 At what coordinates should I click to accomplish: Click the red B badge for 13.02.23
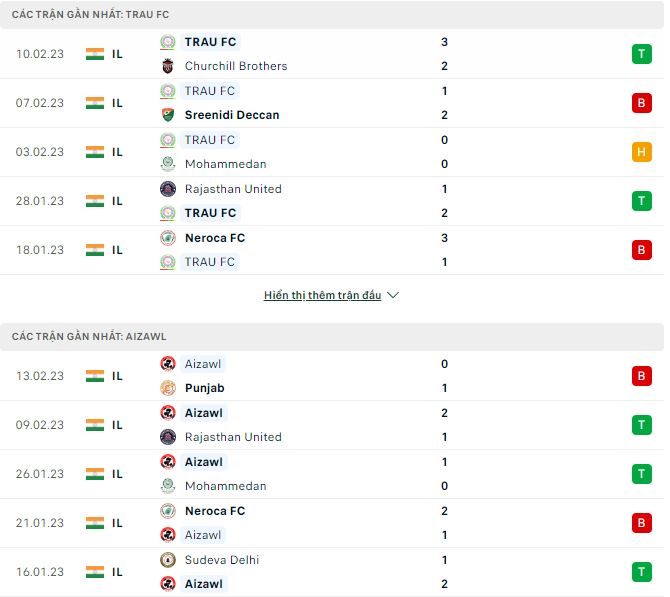(x=641, y=376)
